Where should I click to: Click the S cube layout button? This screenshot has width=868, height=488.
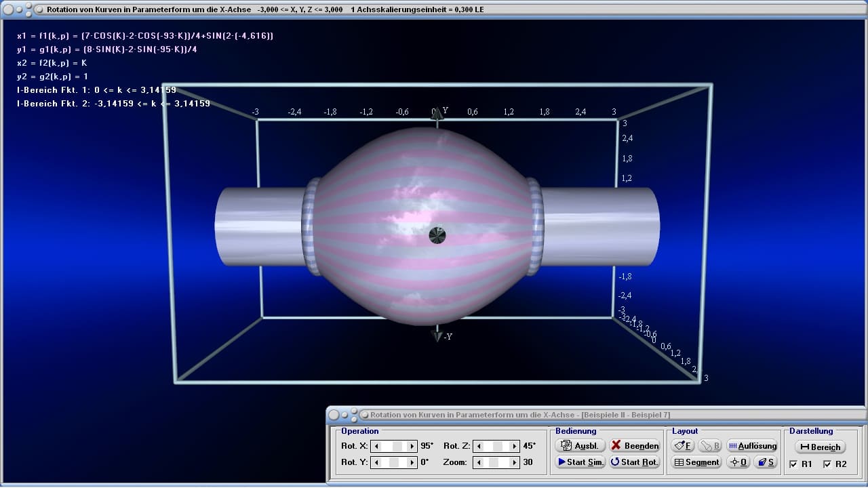coord(766,462)
